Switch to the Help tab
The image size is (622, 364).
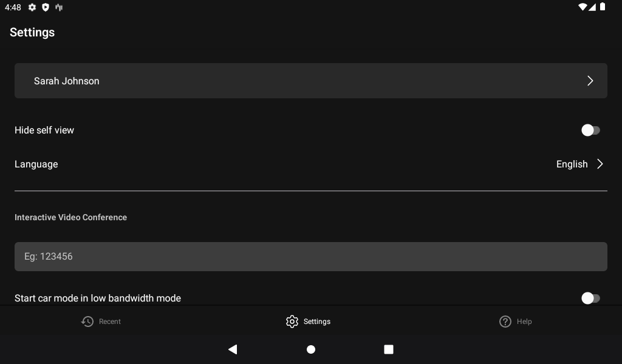[x=515, y=322]
